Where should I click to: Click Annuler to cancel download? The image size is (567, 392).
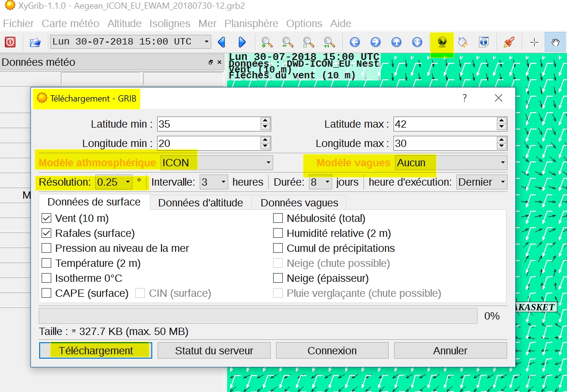pos(450,350)
